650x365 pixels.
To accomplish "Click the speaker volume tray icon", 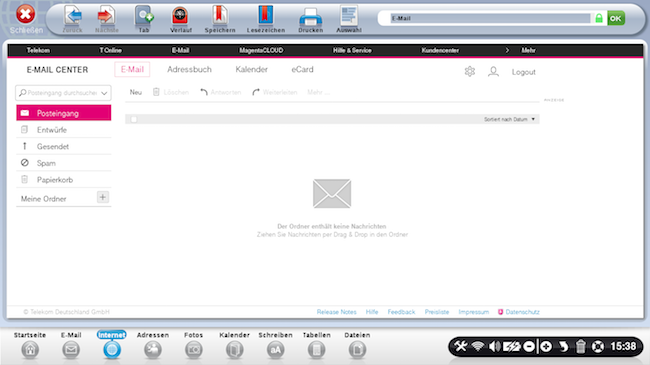I will point(494,346).
